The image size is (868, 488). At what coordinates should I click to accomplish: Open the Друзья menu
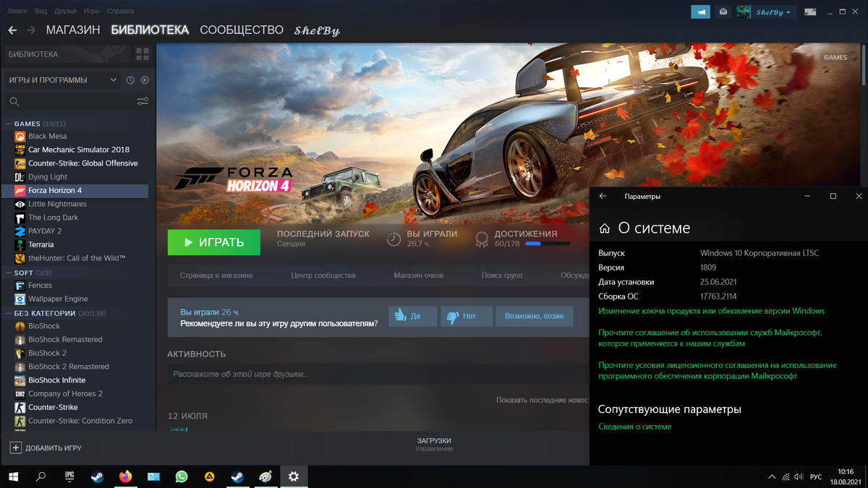66,12
